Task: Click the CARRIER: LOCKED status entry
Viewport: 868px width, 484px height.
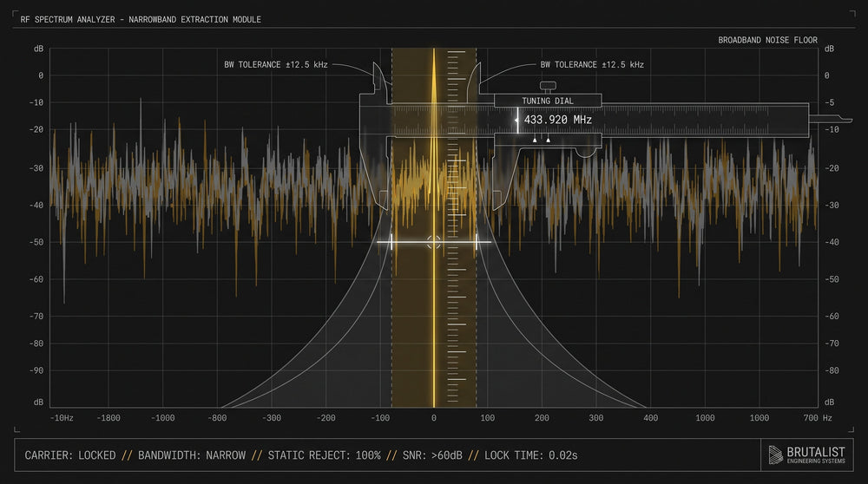Action: (70, 455)
